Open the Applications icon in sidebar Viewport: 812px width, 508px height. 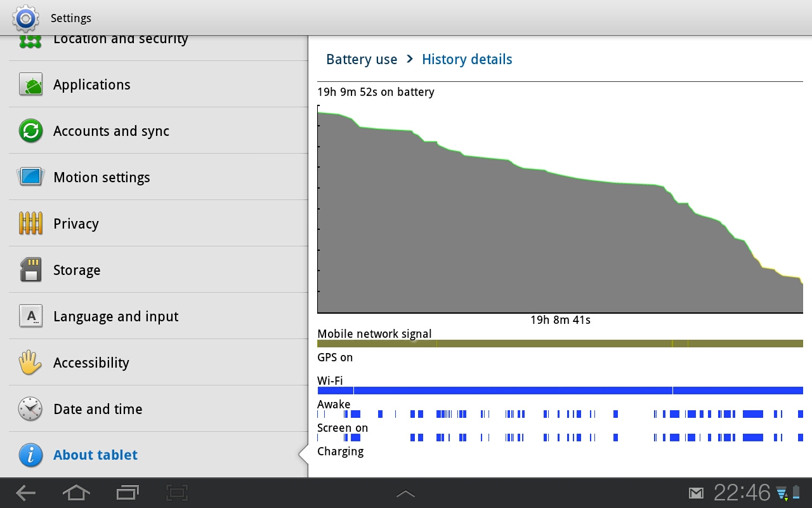(x=31, y=84)
